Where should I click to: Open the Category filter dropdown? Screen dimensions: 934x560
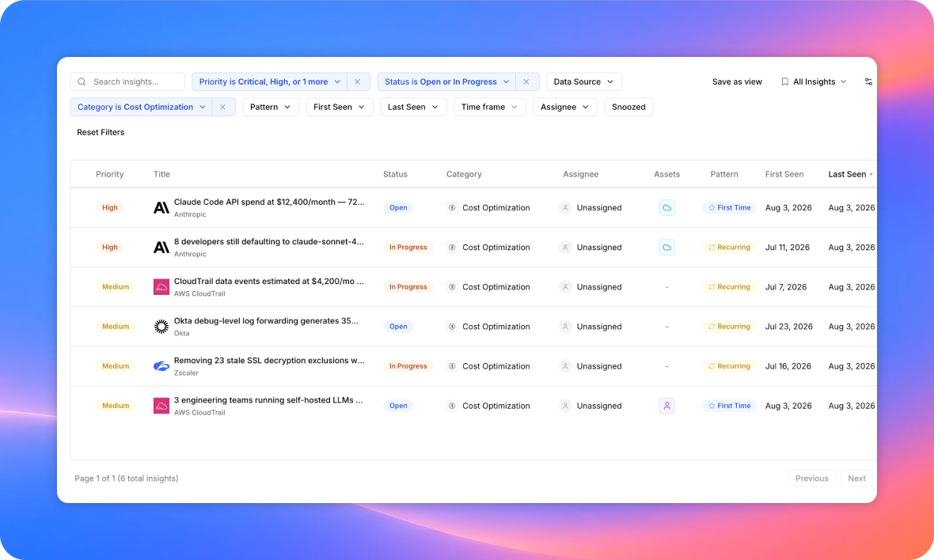141,107
